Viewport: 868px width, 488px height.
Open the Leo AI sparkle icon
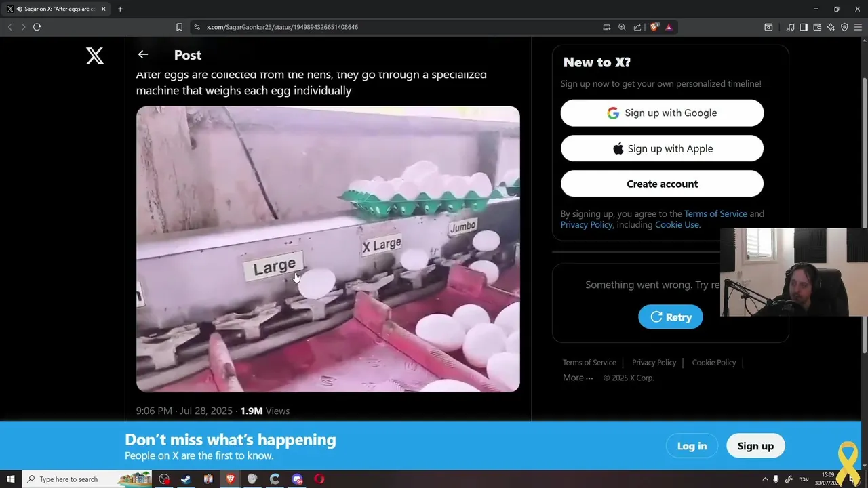click(831, 27)
